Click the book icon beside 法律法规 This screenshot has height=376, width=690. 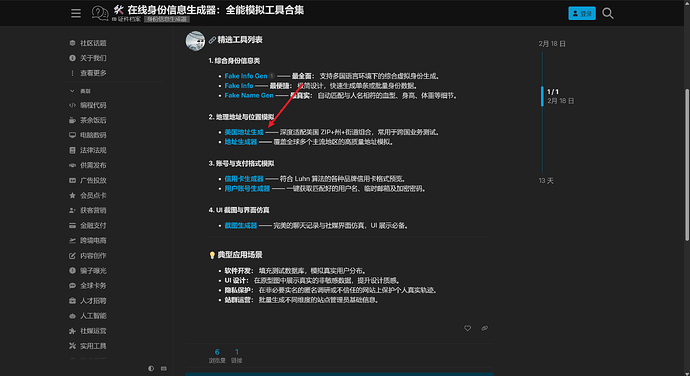point(72,150)
